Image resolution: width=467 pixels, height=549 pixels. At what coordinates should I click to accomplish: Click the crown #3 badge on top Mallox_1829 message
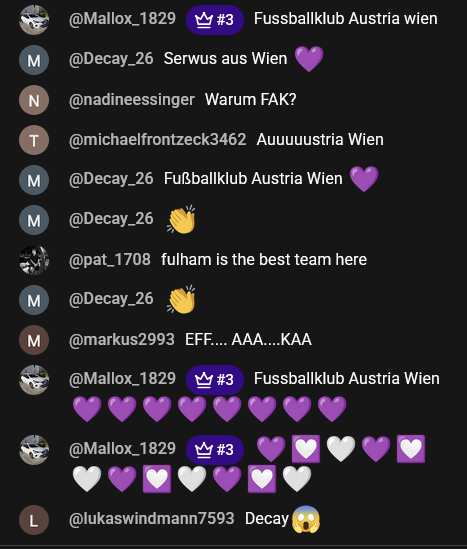click(215, 20)
